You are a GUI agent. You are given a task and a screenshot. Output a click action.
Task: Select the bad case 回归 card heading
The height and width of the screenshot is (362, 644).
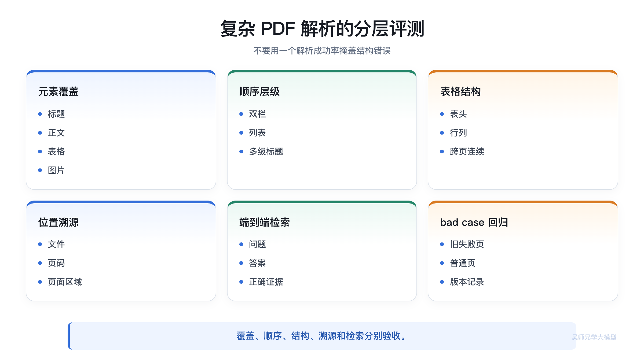[x=474, y=222]
